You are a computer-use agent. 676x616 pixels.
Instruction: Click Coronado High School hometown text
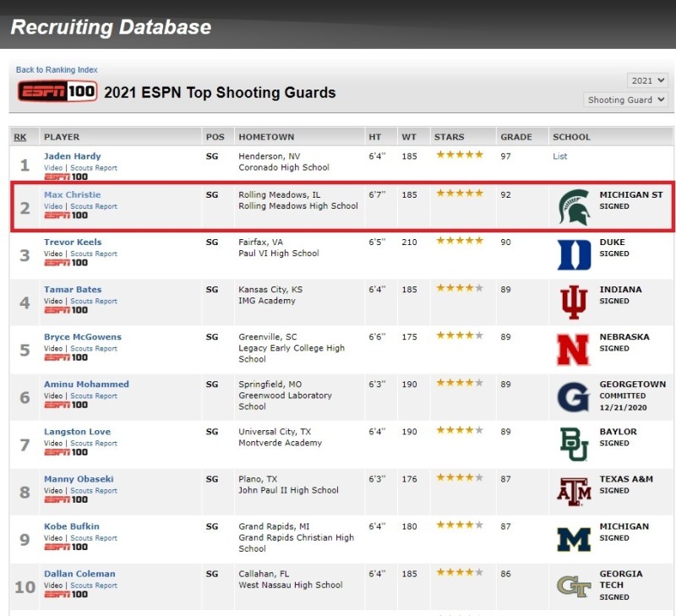click(x=284, y=167)
